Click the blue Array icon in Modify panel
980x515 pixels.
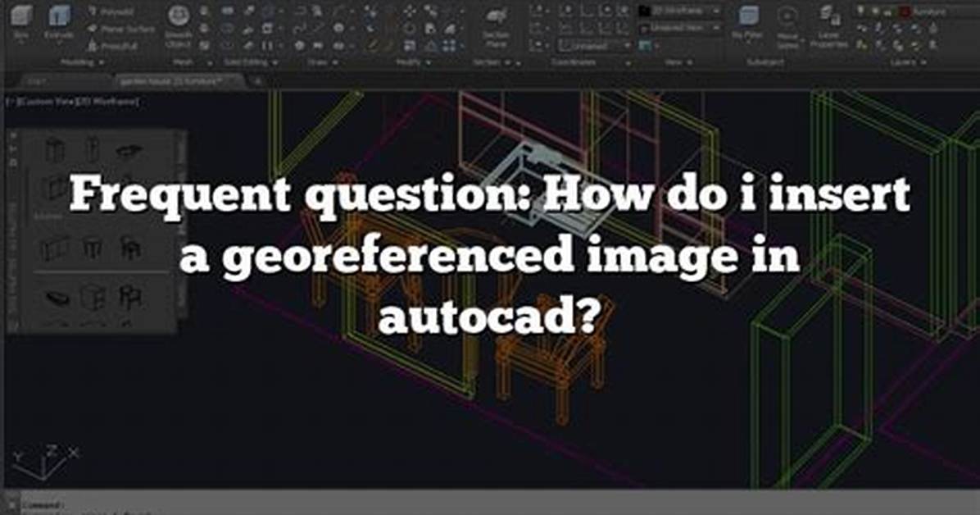coord(449,46)
